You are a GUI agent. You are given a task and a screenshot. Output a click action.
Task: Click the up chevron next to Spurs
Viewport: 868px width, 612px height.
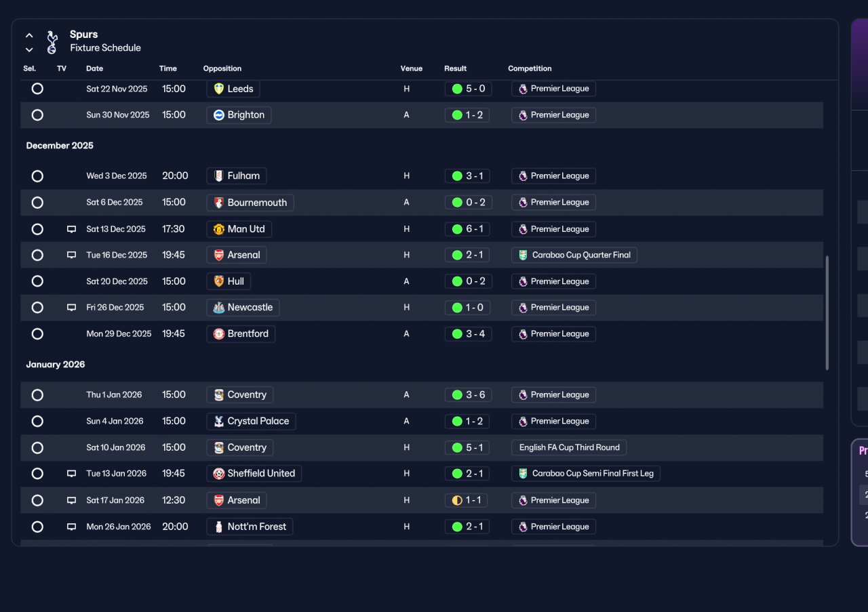click(x=29, y=35)
